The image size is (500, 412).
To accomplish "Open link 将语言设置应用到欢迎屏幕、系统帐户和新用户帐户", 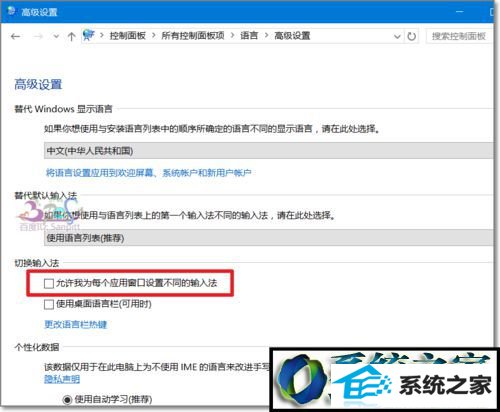I will click(149, 173).
